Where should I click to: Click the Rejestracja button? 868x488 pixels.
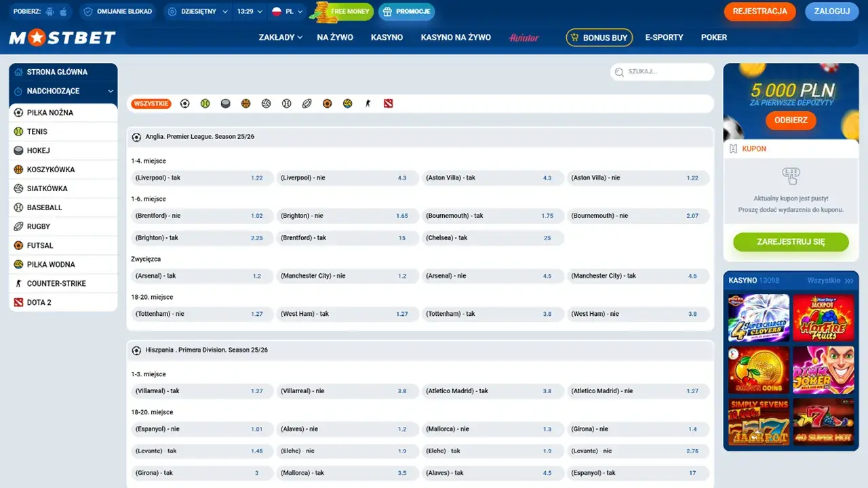(x=760, y=12)
